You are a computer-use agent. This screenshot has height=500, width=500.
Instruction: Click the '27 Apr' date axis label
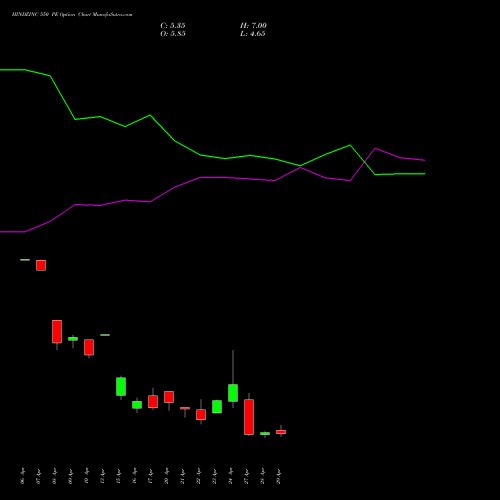(x=246, y=476)
